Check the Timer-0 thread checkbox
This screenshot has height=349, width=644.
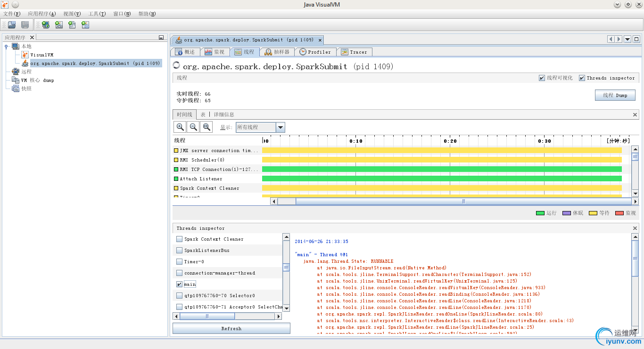(179, 261)
